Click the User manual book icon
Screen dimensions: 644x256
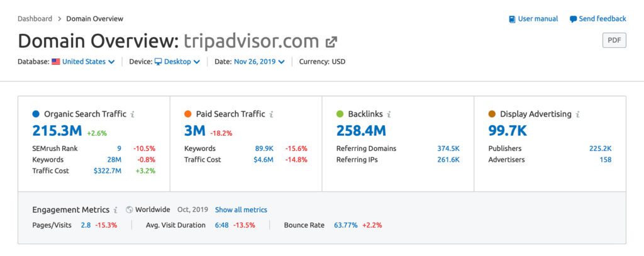point(512,19)
